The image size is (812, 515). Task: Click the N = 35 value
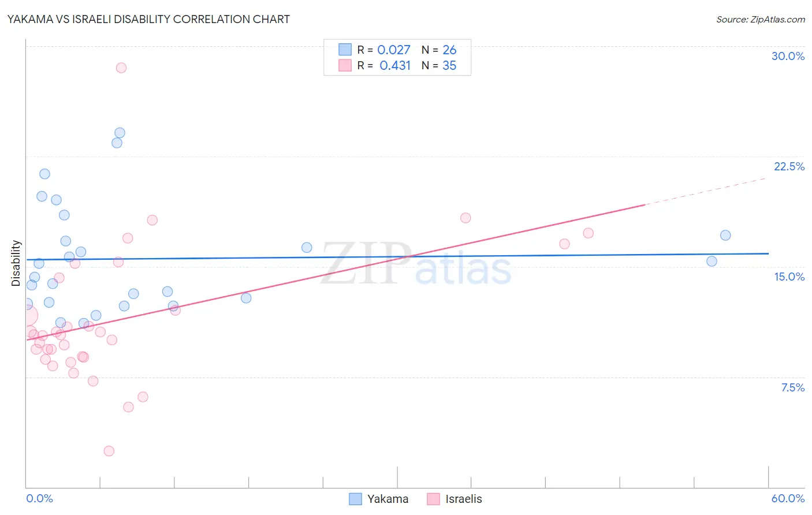(439, 65)
